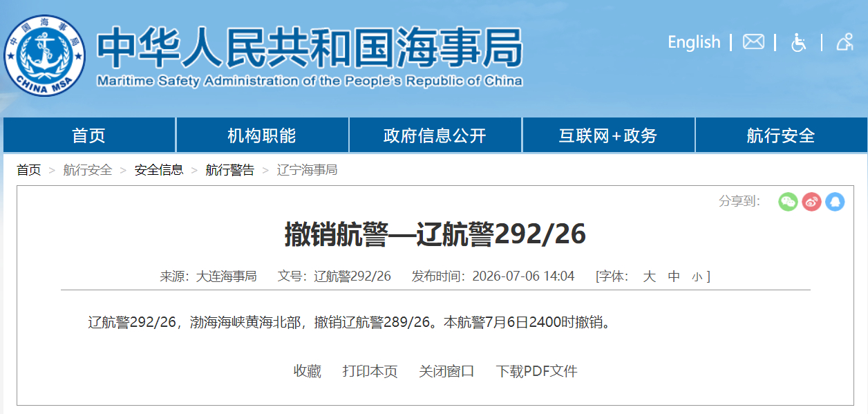Click the source text 来源：大连海事局

tap(209, 276)
